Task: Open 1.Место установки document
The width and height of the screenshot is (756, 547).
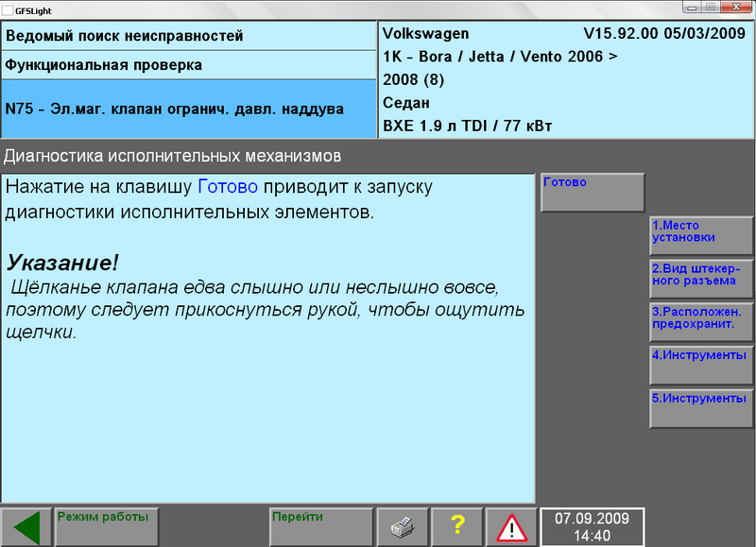Action: (x=701, y=235)
